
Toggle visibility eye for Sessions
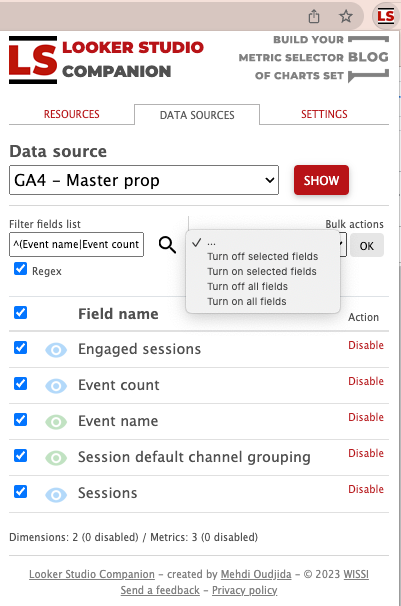pyautogui.click(x=56, y=494)
